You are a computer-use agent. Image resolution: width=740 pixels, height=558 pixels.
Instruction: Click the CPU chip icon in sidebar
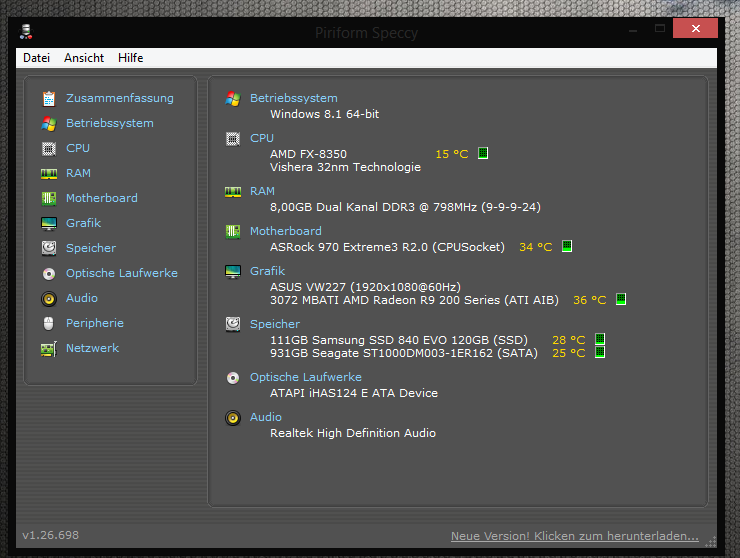[x=49, y=148]
